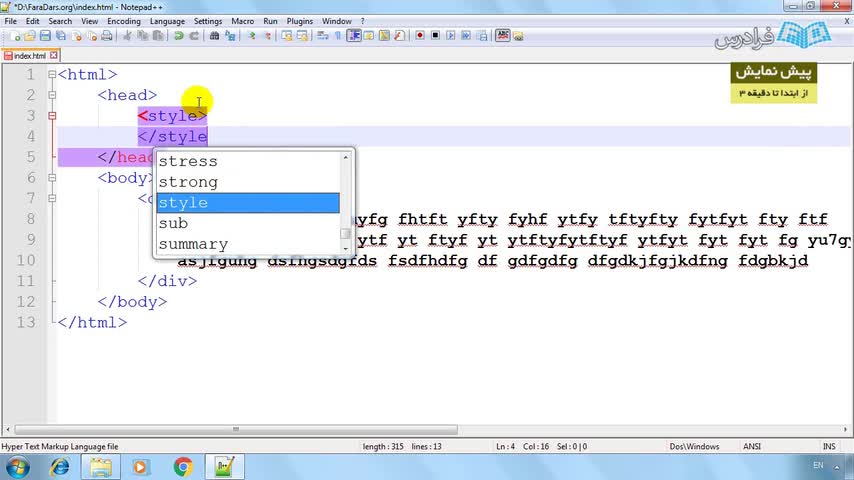Open the Search menu
Screen dimensions: 854x480
60,21
